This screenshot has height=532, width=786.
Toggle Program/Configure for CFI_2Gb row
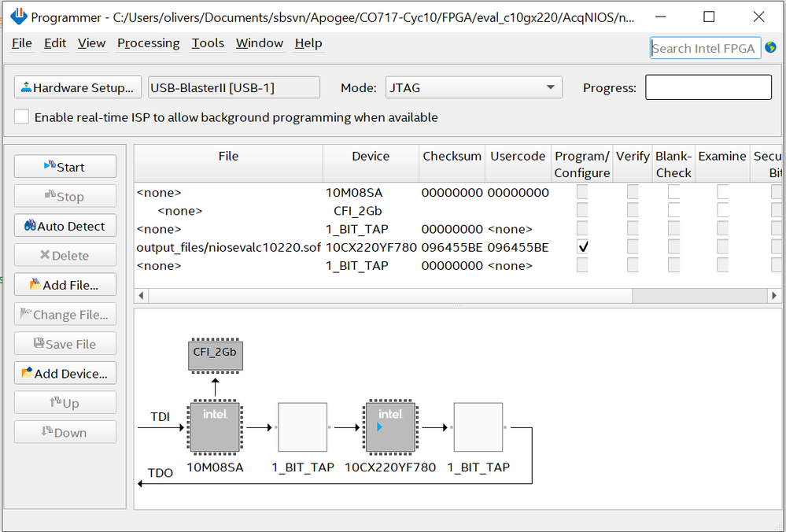tap(582, 210)
